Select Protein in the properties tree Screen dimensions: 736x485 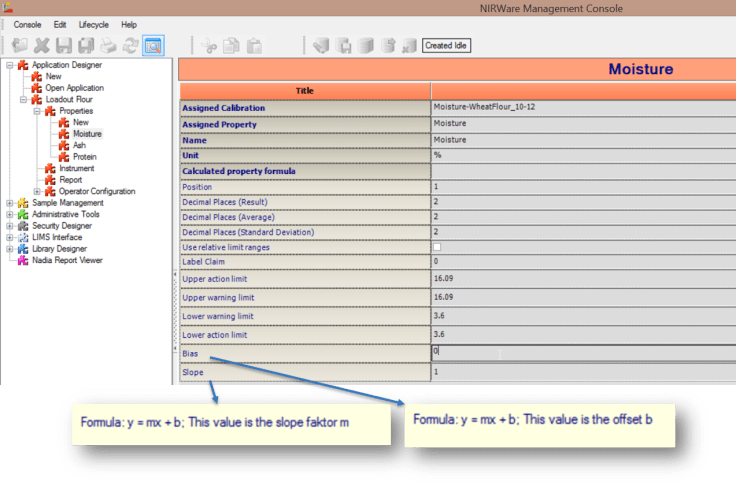[x=85, y=157]
